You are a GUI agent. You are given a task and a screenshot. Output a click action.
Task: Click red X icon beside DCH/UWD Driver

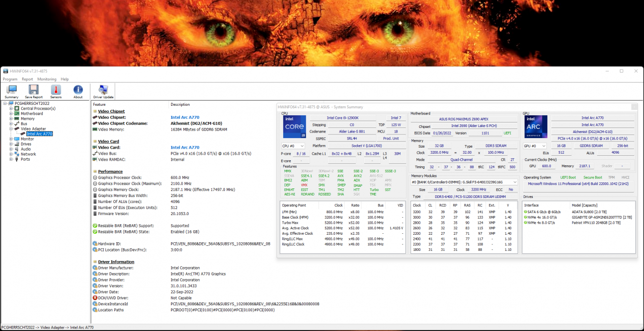coord(95,298)
